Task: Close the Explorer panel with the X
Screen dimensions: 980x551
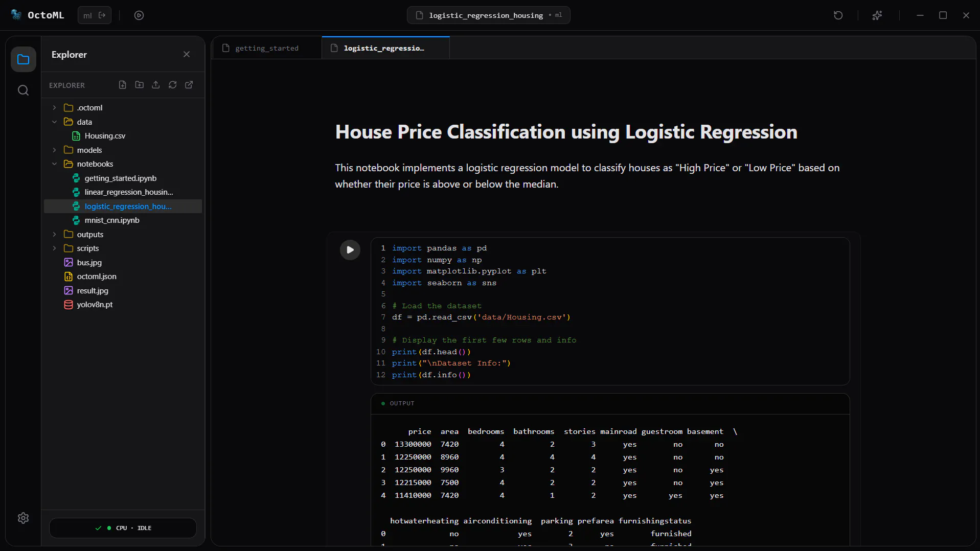Action: [187, 54]
